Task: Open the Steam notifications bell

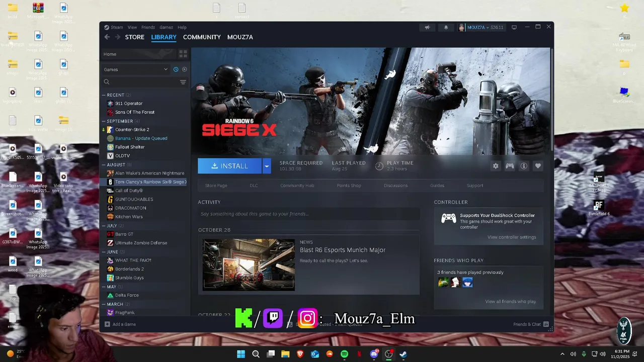Action: [446, 28]
